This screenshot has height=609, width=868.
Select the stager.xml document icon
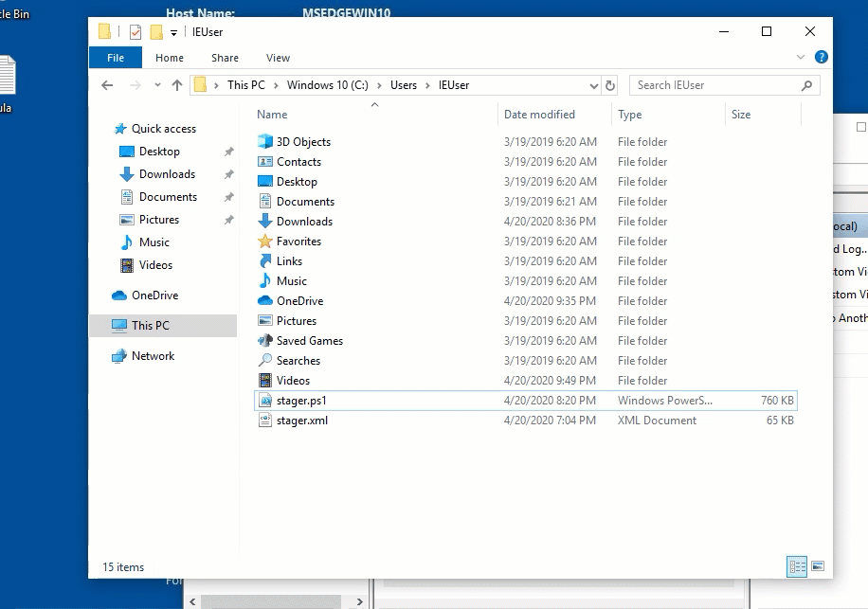click(265, 421)
